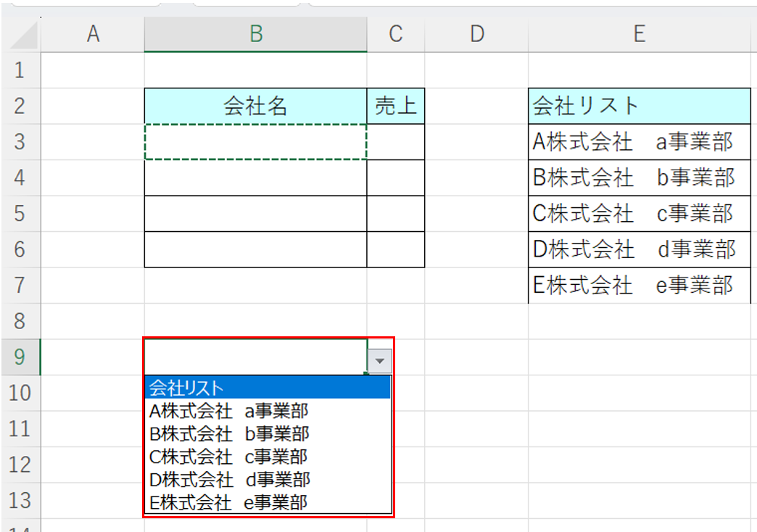Select the row 4 header
This screenshot has height=532, width=757.
[21, 178]
